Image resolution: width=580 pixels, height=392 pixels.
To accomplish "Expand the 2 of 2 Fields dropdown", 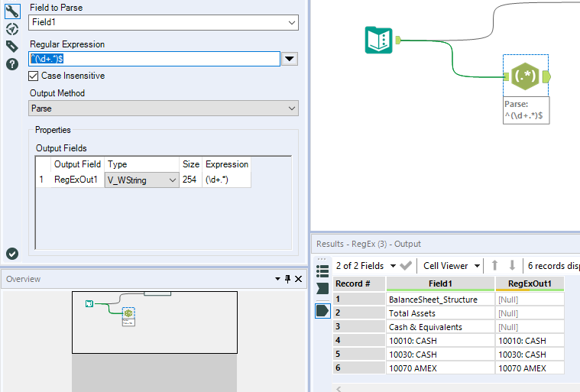I will (394, 266).
